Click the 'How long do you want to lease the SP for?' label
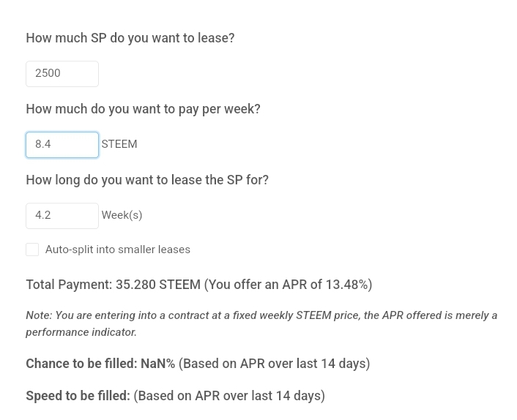517x420 pixels. click(x=147, y=180)
